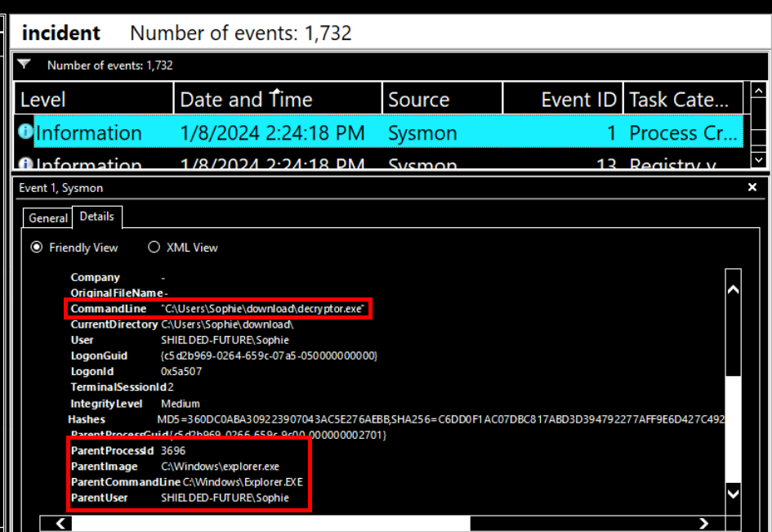Close the Event 1 Sysmon details pane
The width and height of the screenshot is (772, 532).
(x=752, y=187)
